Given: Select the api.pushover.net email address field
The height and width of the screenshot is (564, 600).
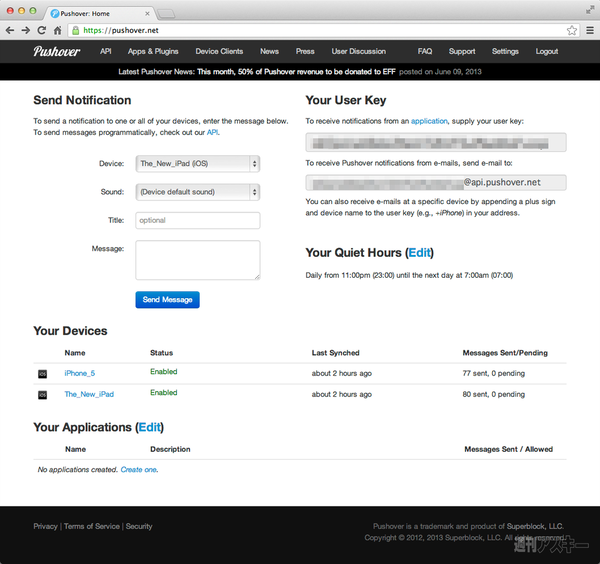Looking at the screenshot, I should (436, 183).
